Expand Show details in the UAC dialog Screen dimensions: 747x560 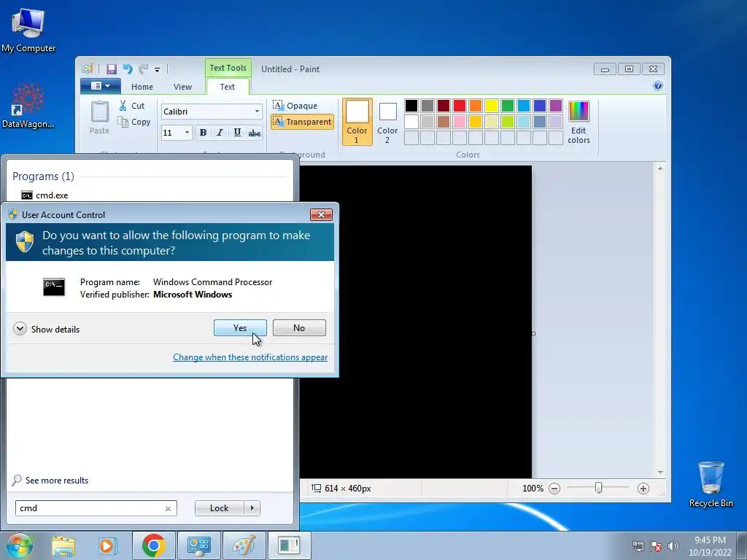(x=47, y=329)
